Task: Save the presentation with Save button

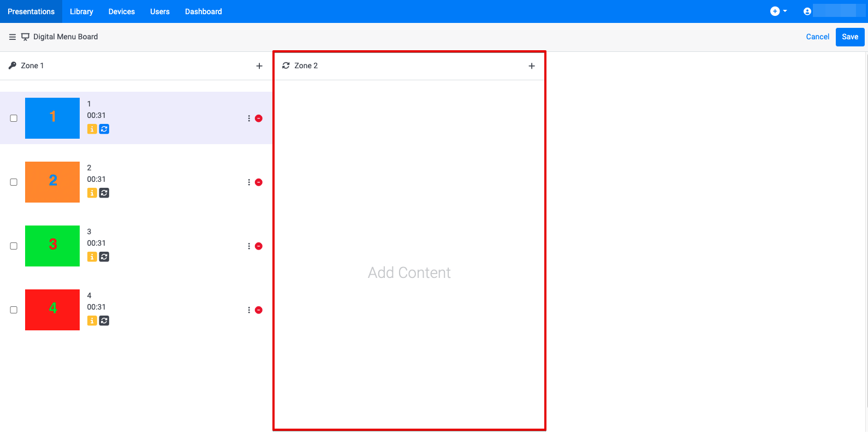Action: tap(850, 37)
